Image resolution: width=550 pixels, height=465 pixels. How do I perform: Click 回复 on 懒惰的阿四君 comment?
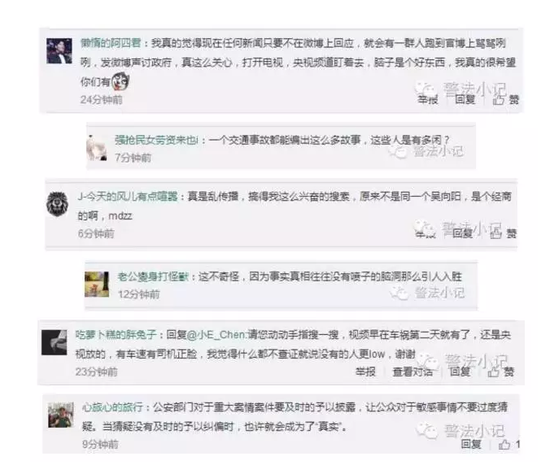[465, 100]
